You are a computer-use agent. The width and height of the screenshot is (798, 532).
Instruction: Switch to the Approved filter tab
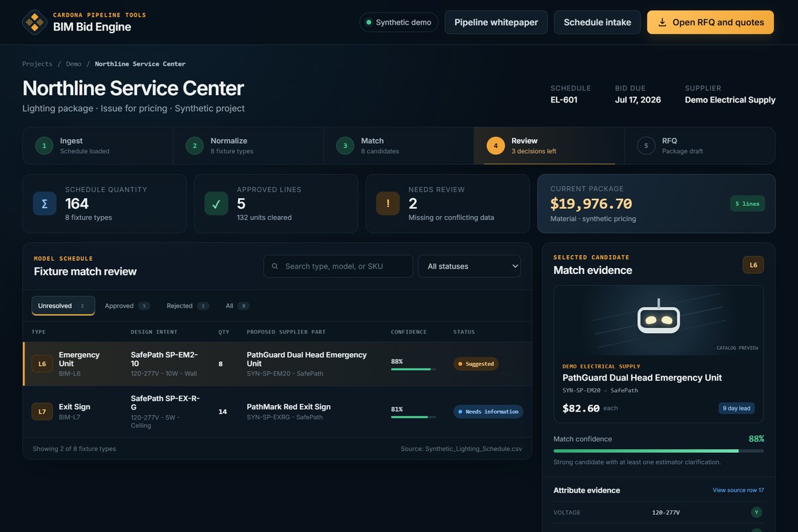point(127,306)
